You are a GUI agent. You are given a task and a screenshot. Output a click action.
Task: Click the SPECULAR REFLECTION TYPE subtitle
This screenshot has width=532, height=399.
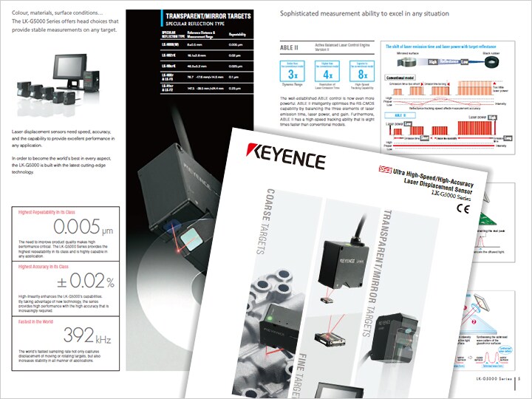pos(195,24)
